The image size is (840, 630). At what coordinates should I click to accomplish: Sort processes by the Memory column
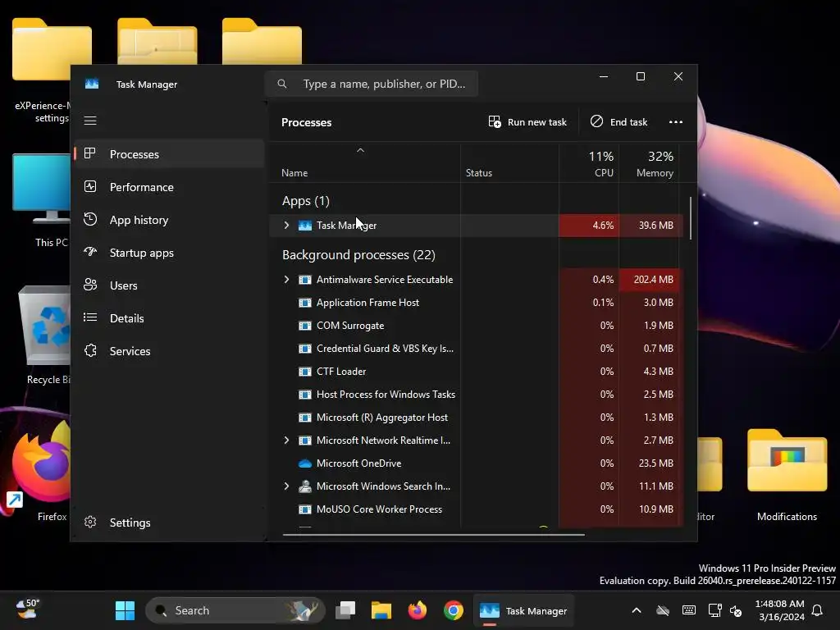(x=649, y=164)
